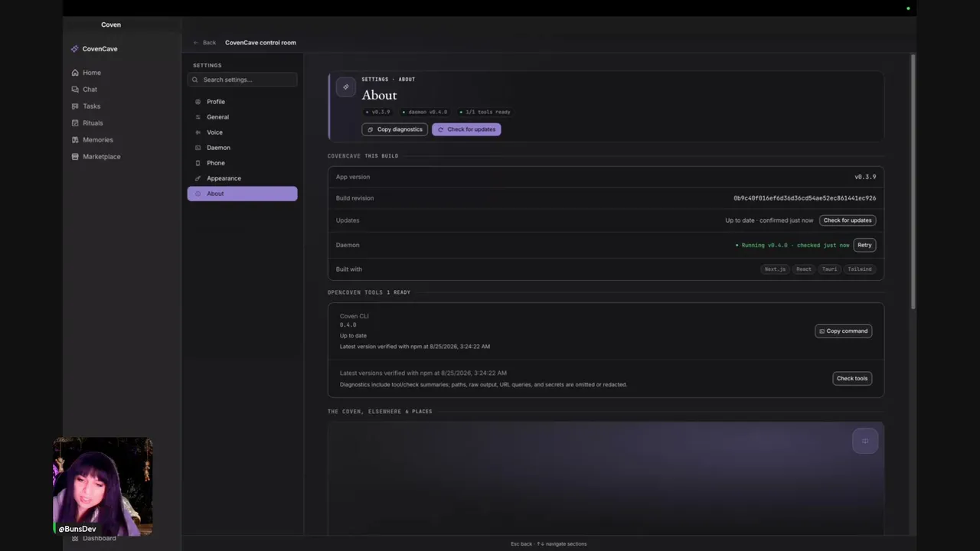This screenshot has height=551, width=980.
Task: Click the Next.js tag
Action: [x=775, y=269]
